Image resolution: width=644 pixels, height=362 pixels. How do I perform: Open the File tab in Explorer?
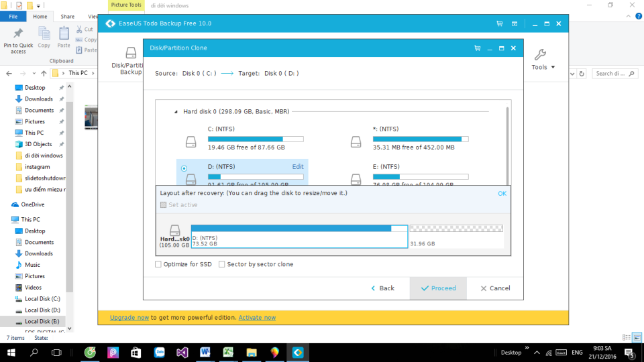[x=13, y=16]
